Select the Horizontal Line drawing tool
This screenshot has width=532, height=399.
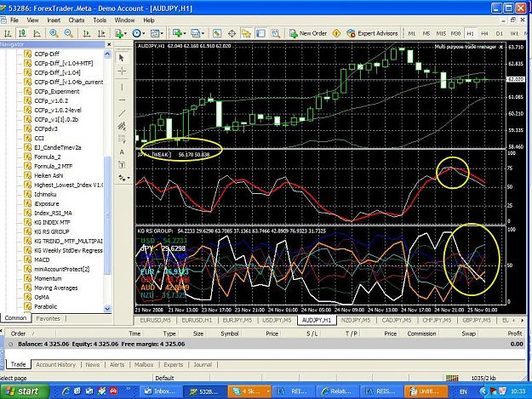point(122,100)
